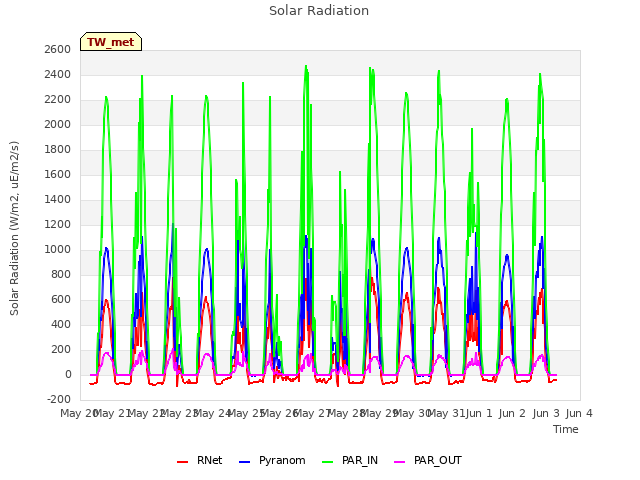Screen dimensions: 640x480
Task: Click the blue Pyranom legend swatch
Action: (x=244, y=462)
